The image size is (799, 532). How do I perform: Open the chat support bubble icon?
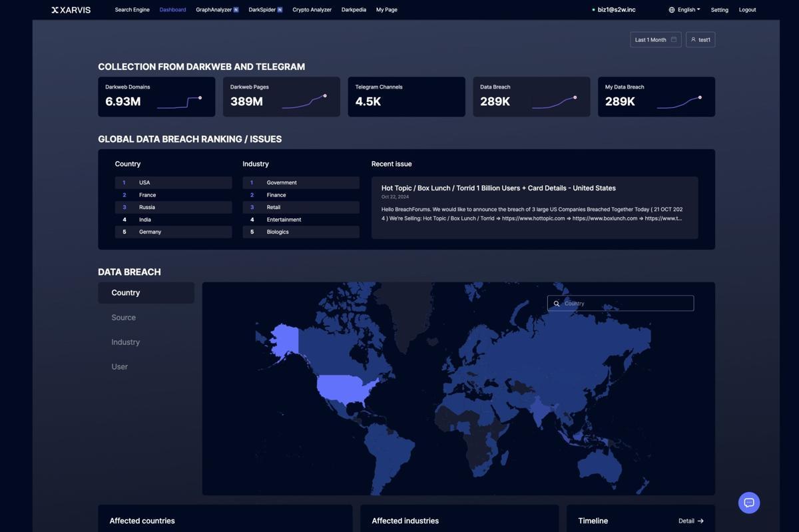click(x=748, y=503)
